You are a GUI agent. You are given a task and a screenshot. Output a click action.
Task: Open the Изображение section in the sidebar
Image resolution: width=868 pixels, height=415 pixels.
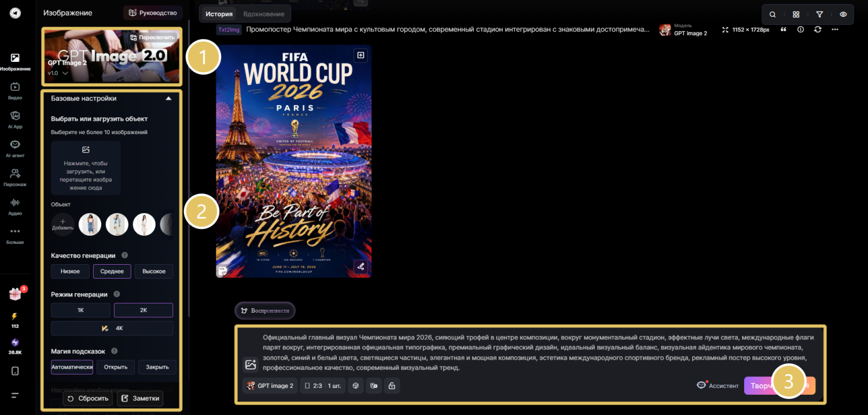pos(15,62)
